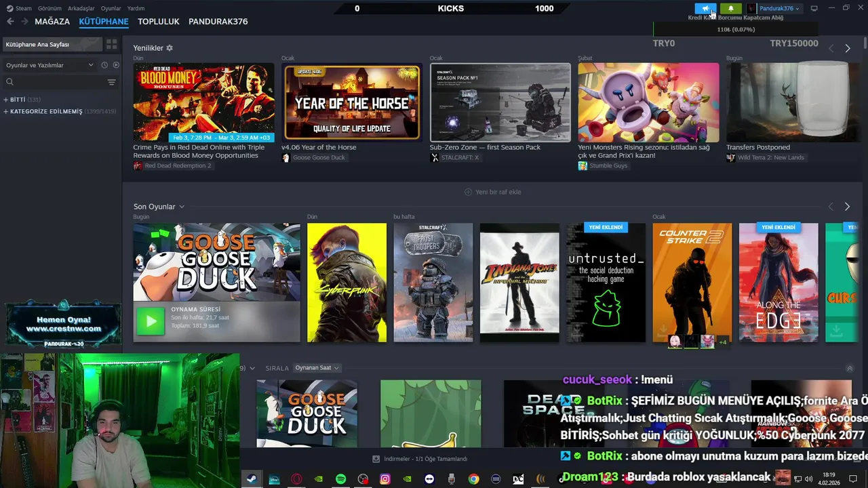Open the green notifications bell
The width and height of the screenshot is (868, 488).
coord(731,8)
